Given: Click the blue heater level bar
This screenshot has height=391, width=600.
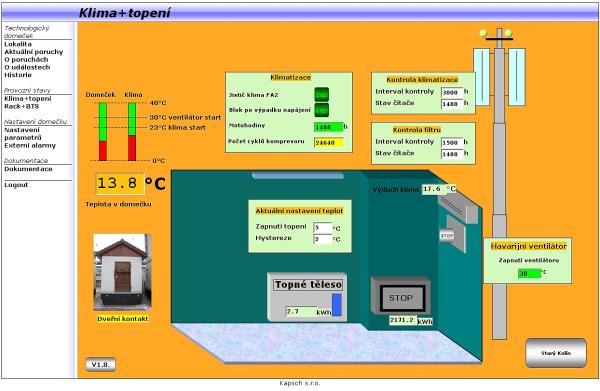Looking at the screenshot, I should pyautogui.click(x=337, y=305).
